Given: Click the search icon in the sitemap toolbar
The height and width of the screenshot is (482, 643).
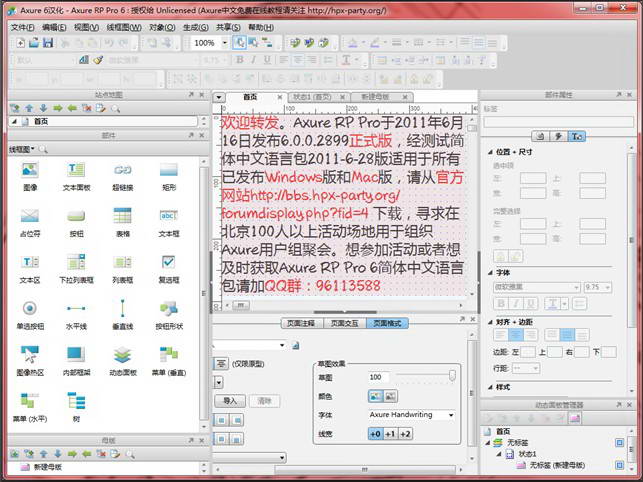Looking at the screenshot, I should point(116,108).
